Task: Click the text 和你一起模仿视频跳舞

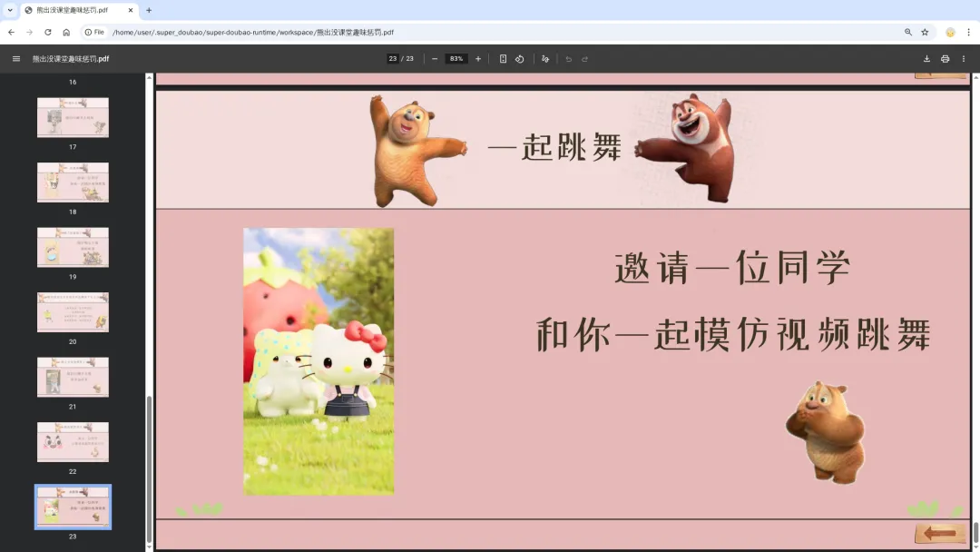Action: tap(734, 334)
